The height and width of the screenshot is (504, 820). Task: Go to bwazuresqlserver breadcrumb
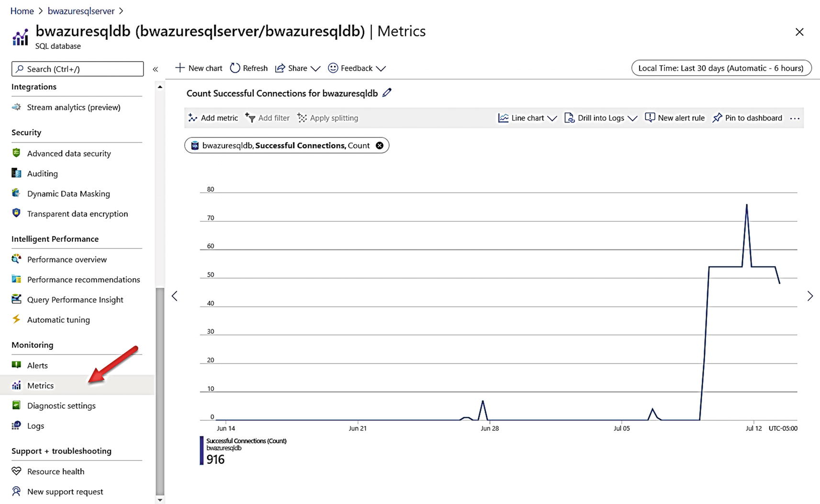click(81, 11)
